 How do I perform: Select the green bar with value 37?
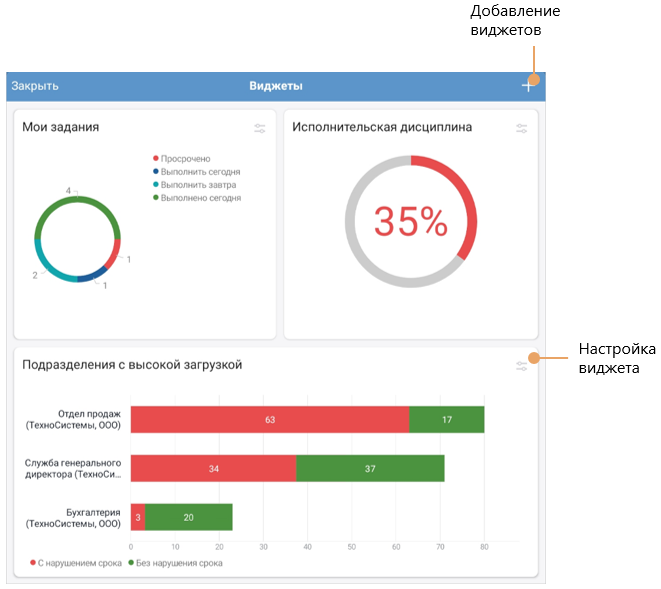tap(370, 468)
